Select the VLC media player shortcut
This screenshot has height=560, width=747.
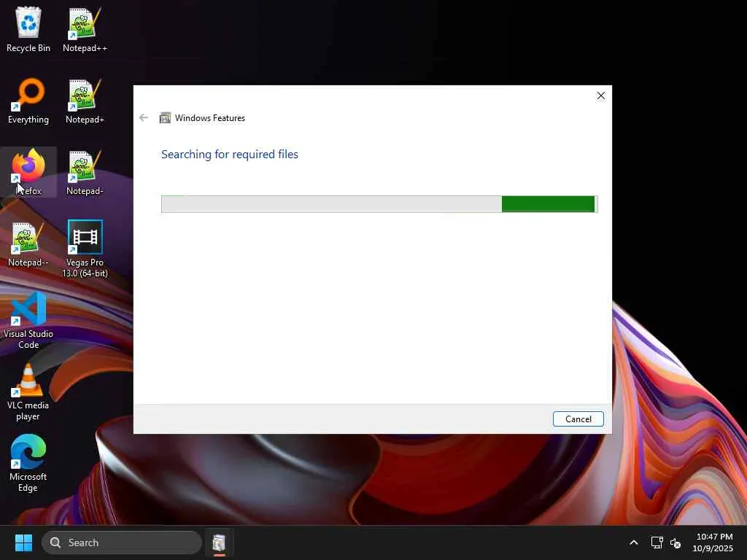(28, 392)
